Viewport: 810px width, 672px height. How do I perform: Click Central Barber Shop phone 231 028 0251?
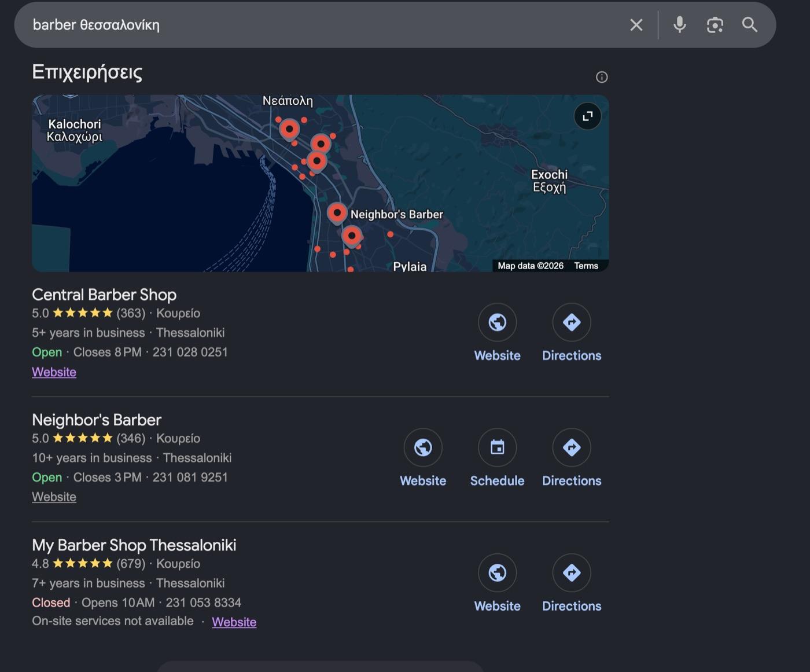[190, 352]
